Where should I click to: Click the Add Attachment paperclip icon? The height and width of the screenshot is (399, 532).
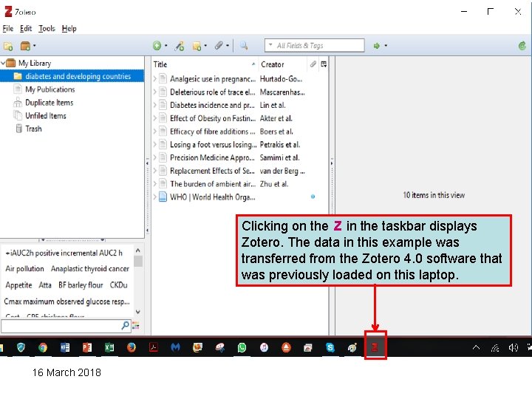219,46
